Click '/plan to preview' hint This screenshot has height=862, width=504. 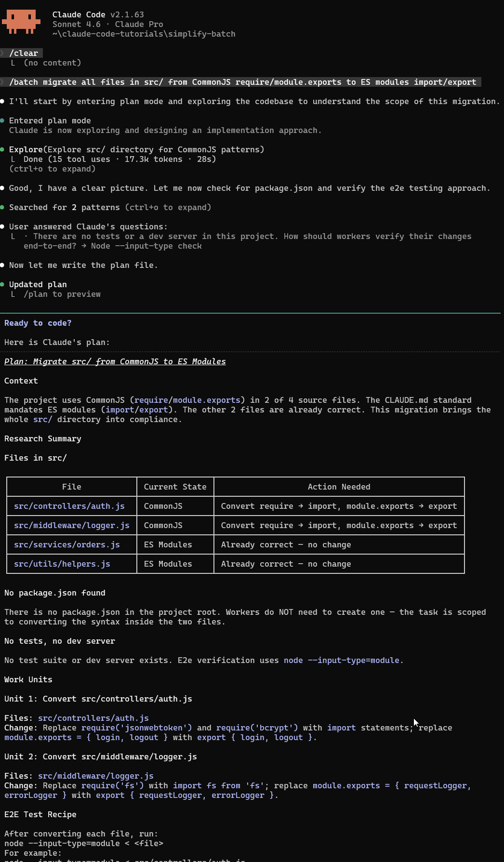tap(62, 294)
